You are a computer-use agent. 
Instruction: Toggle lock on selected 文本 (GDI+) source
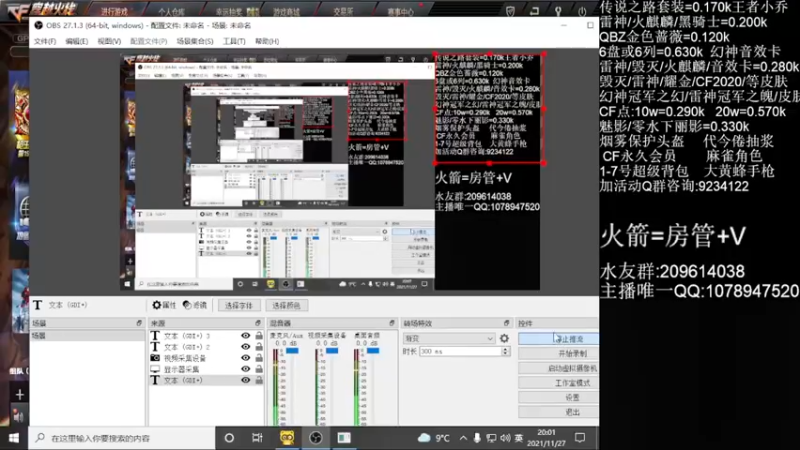pos(259,380)
